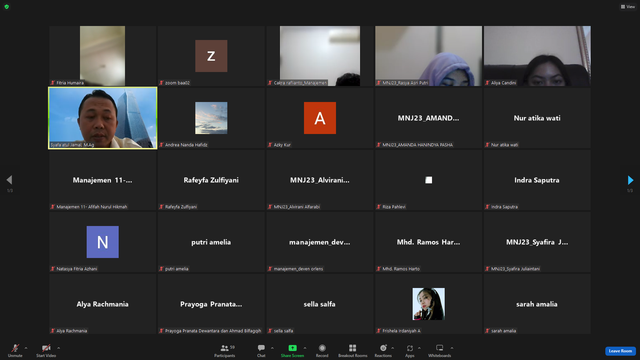Click the large name 'Alya Rachmania'

(x=102, y=304)
